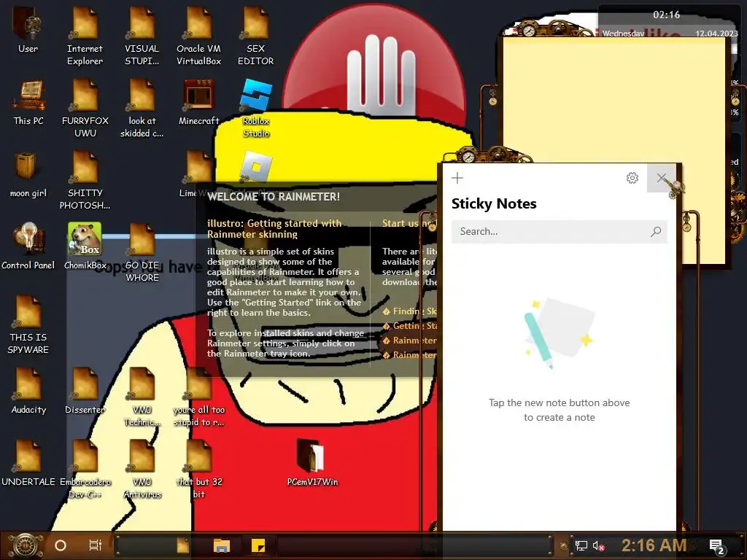Open Task View on taskbar
747x560 pixels.
click(x=96, y=545)
